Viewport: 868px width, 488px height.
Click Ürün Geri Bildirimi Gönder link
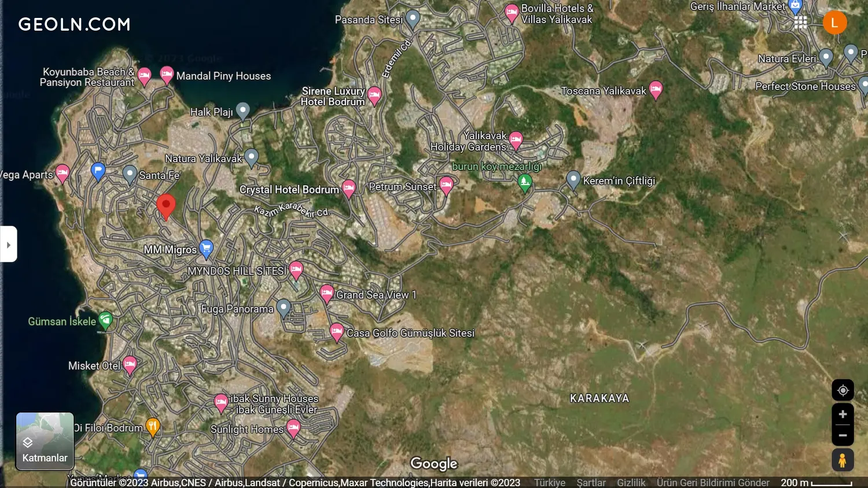712,482
